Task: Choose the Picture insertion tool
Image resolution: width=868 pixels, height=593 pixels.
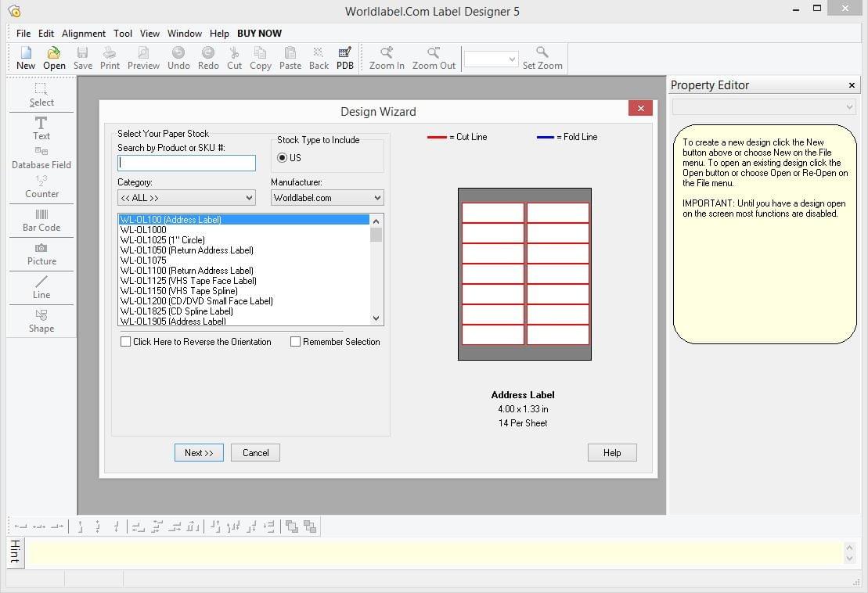Action: (41, 254)
